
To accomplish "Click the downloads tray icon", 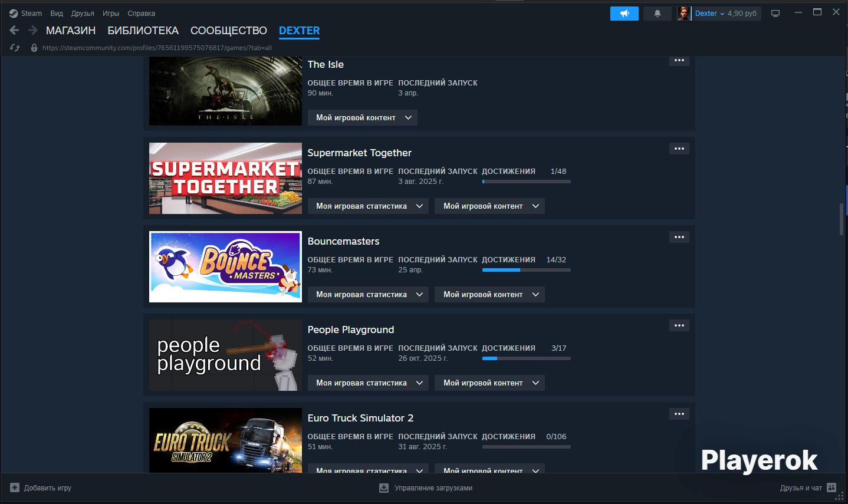I will pos(384,487).
